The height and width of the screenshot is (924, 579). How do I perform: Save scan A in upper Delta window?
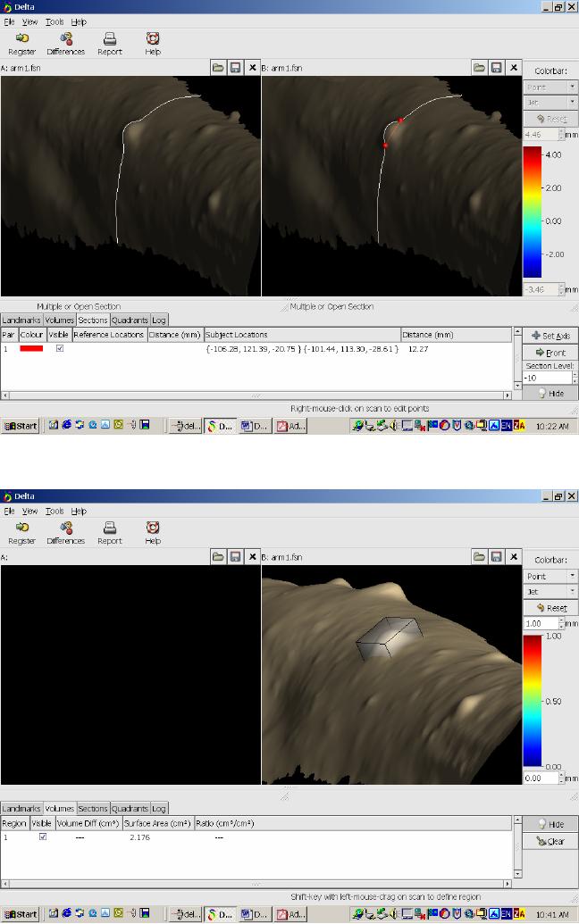235,68
